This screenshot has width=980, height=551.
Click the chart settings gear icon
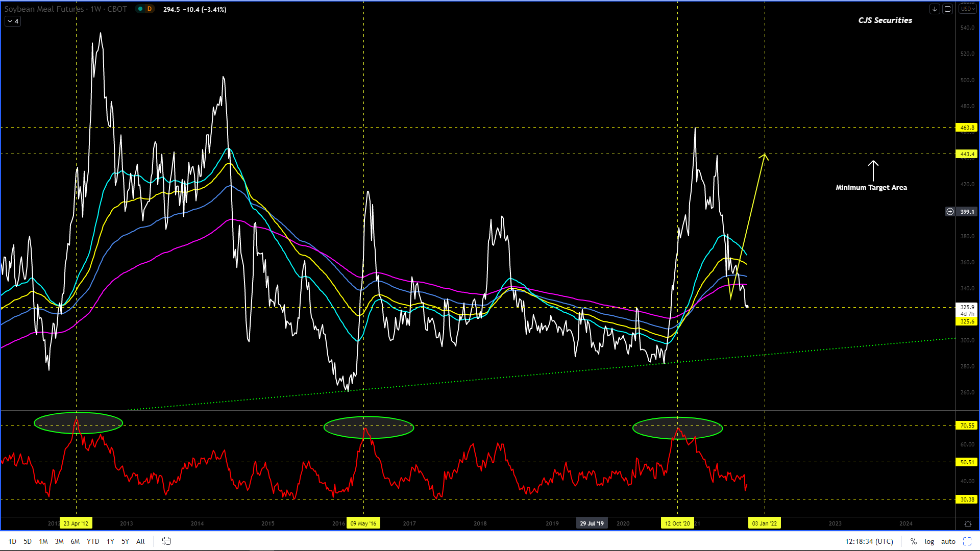968,524
